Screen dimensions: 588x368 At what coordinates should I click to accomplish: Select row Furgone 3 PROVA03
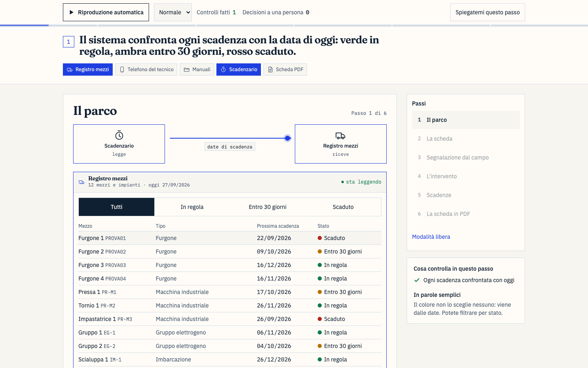(230, 265)
